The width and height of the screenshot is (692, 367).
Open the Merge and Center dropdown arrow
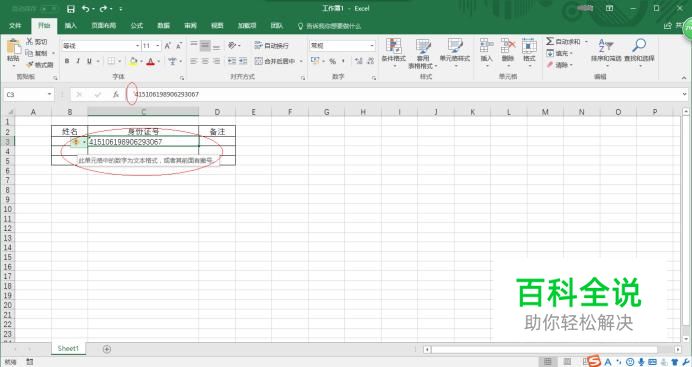(301, 61)
